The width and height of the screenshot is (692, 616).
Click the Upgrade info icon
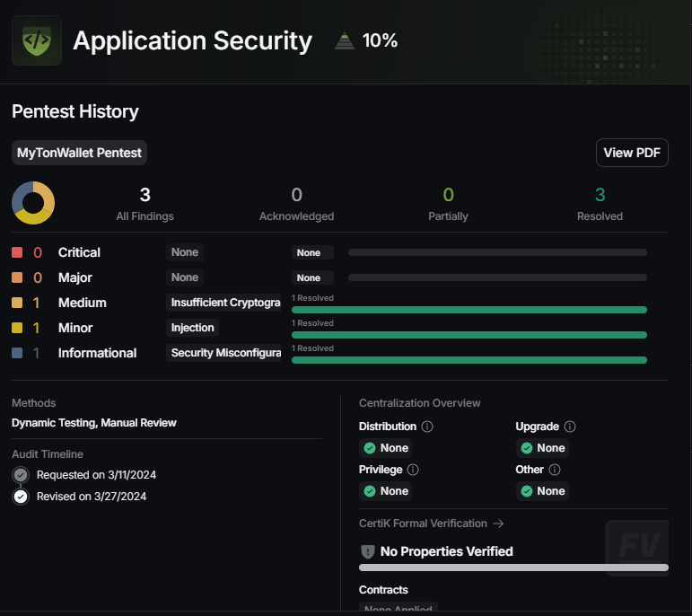(570, 427)
